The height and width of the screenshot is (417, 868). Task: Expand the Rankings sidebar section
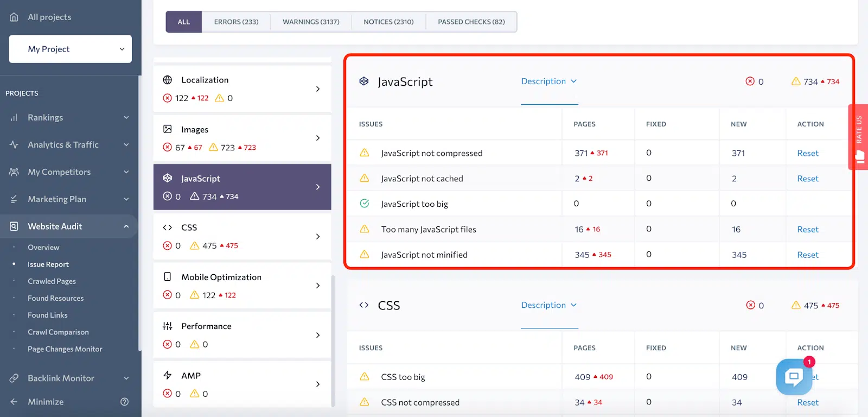click(x=126, y=117)
